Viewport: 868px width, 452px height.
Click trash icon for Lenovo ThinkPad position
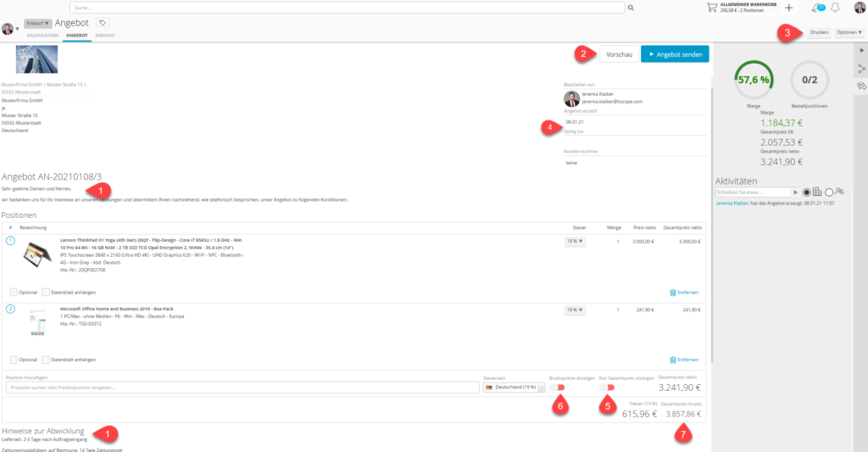(x=673, y=293)
